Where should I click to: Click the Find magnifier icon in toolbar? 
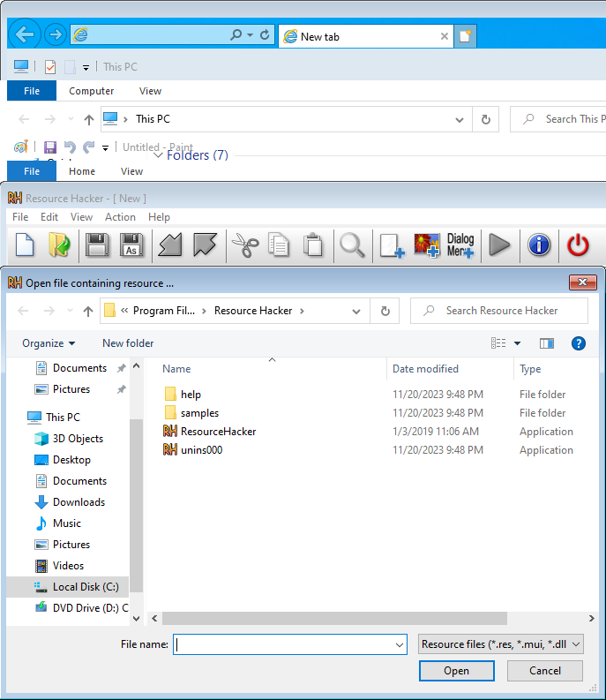[353, 245]
